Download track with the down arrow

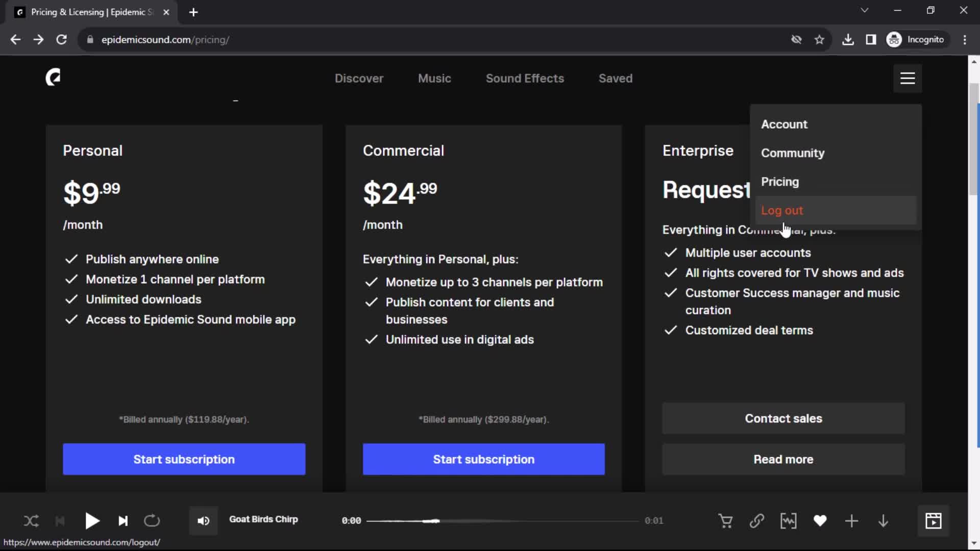click(x=883, y=521)
